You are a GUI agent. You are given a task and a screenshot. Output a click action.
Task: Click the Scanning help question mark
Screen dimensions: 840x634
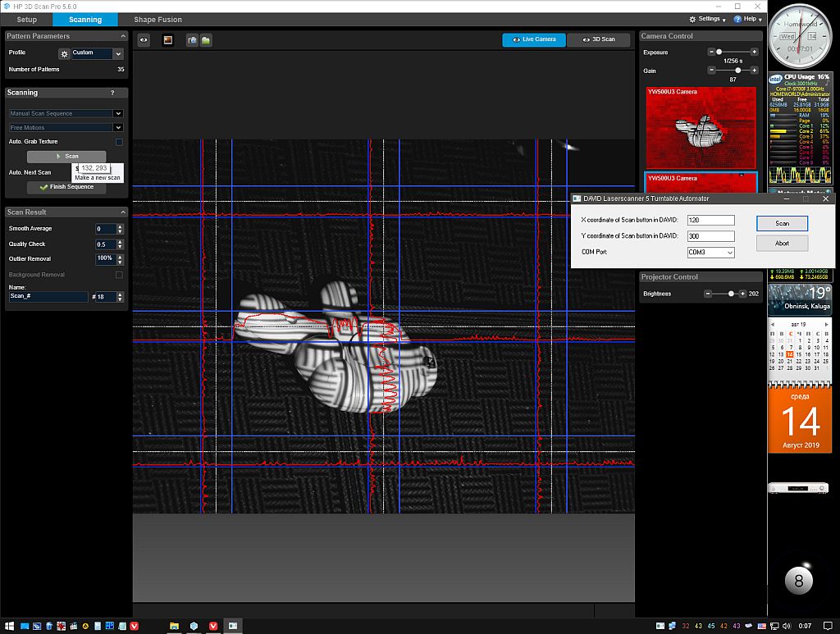click(x=112, y=93)
